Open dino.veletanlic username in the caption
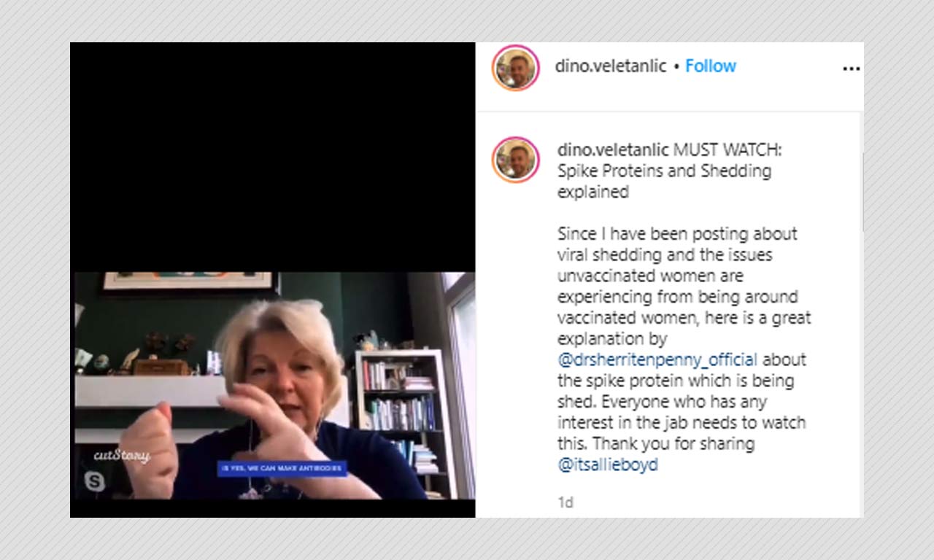 [613, 149]
